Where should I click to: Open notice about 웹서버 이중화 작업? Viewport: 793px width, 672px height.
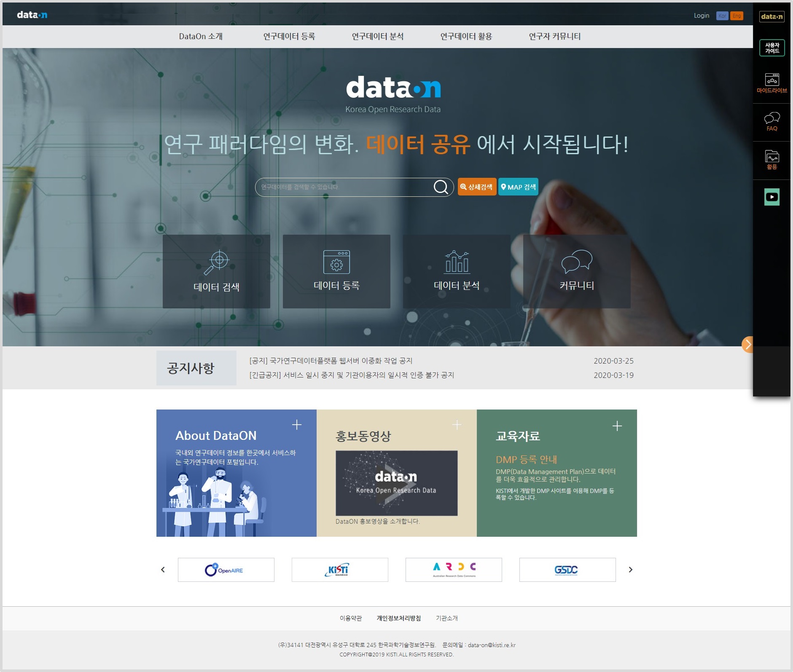[331, 361]
